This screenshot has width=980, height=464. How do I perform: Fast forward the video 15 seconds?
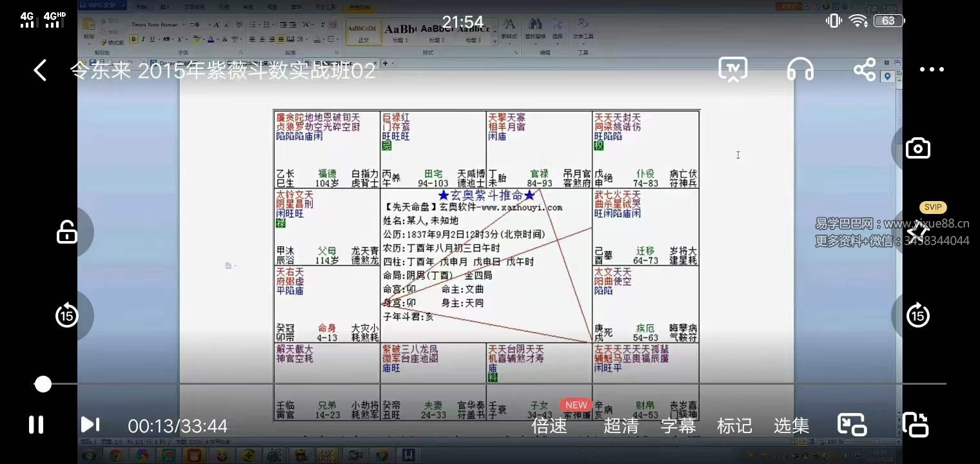(x=917, y=316)
